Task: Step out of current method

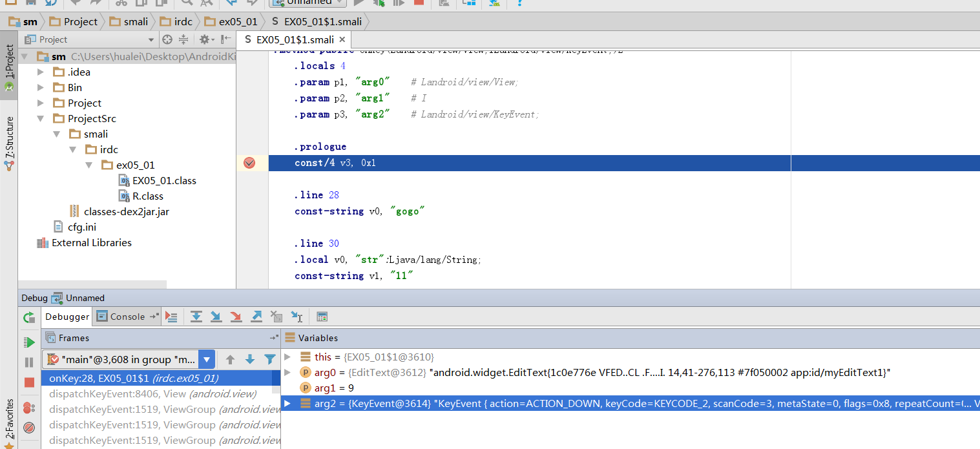Action: 256,317
